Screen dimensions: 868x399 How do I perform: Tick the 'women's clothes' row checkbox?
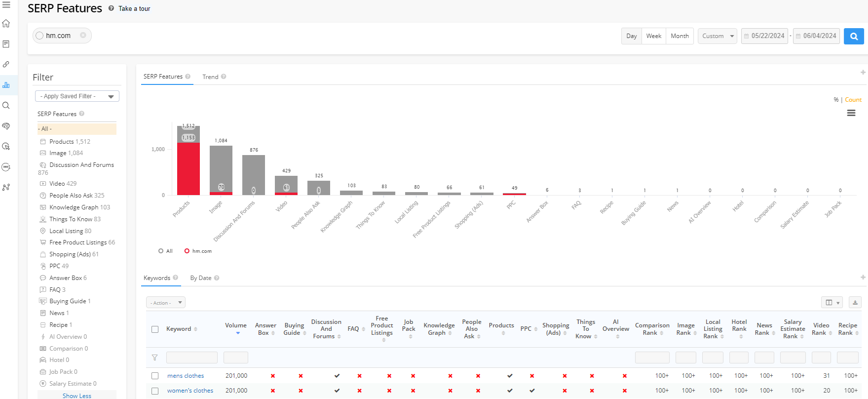pos(155,391)
